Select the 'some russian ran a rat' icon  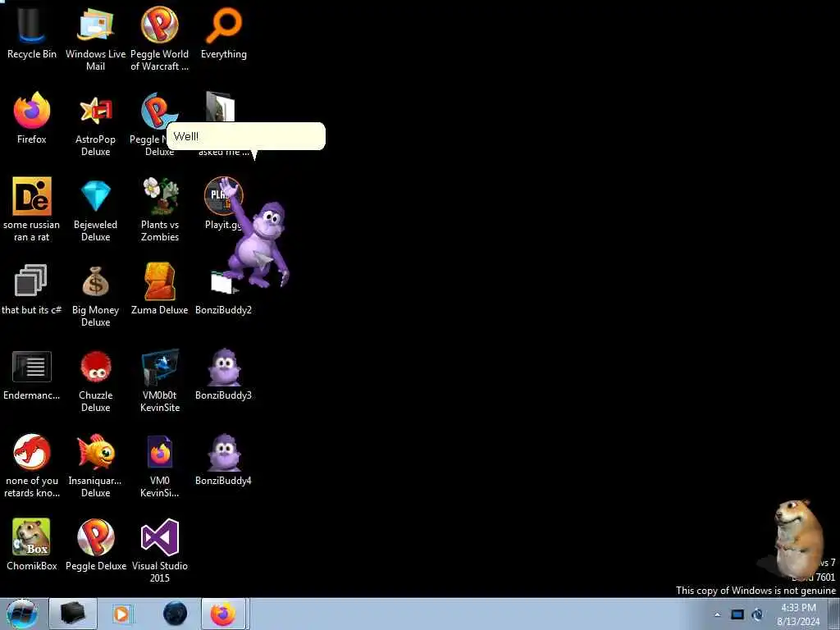point(32,209)
